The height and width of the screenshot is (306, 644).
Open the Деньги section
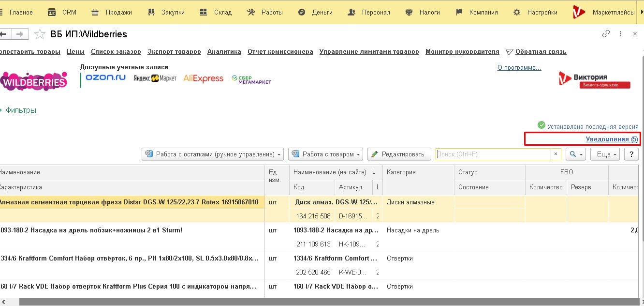click(x=315, y=12)
